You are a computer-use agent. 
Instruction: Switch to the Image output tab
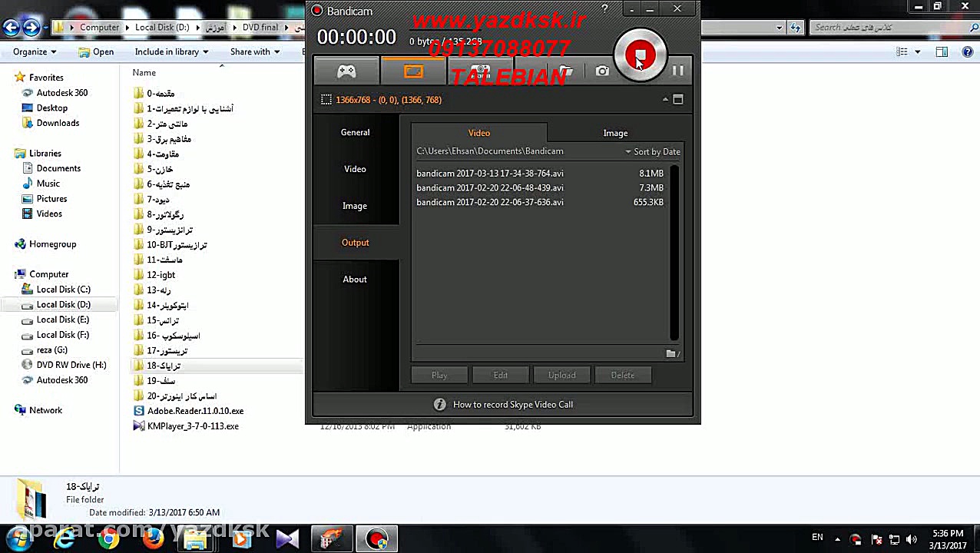615,133
